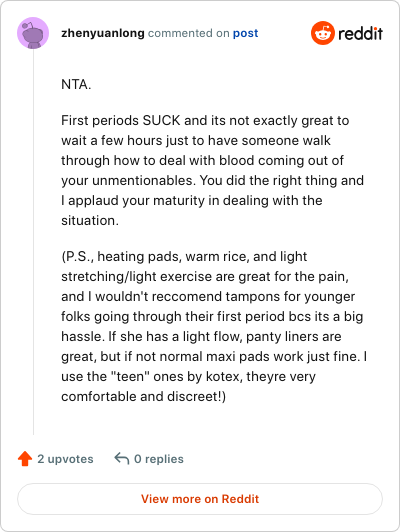The width and height of the screenshot is (400, 532).
Task: Follow the blue "post" link
Action: pos(245,34)
